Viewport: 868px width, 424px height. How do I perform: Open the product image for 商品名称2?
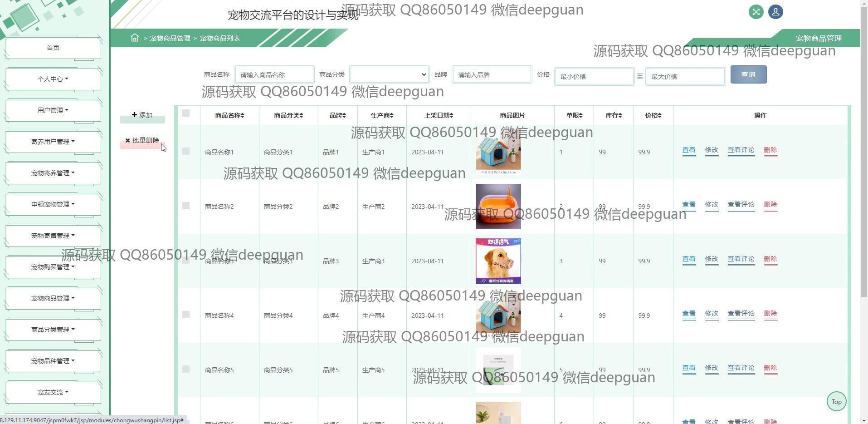click(498, 207)
